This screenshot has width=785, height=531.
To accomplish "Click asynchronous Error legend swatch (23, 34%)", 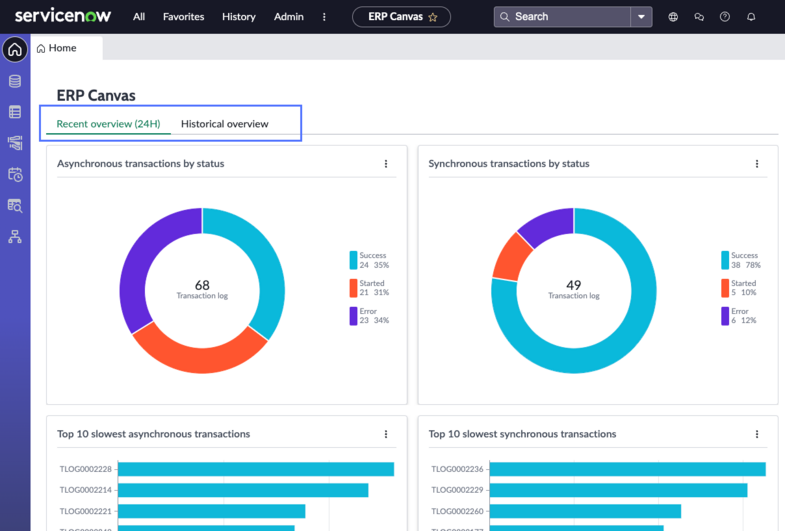I will point(353,316).
